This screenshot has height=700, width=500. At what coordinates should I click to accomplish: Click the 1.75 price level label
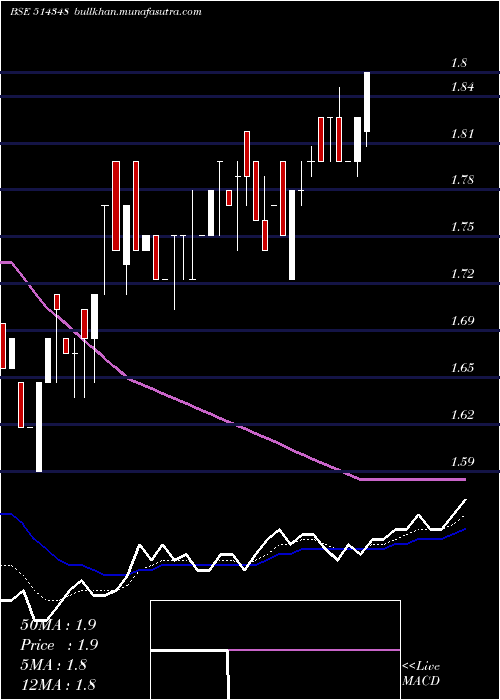[462, 227]
